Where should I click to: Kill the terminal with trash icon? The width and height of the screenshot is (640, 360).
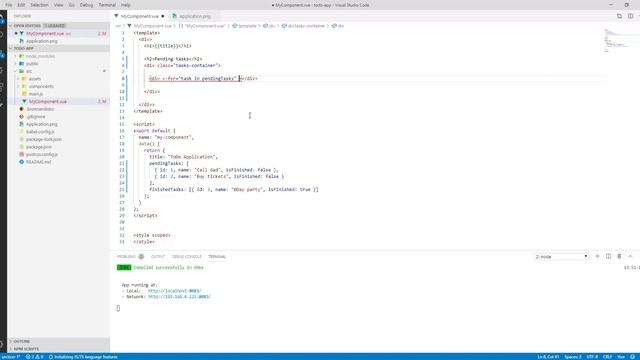(x=619, y=256)
